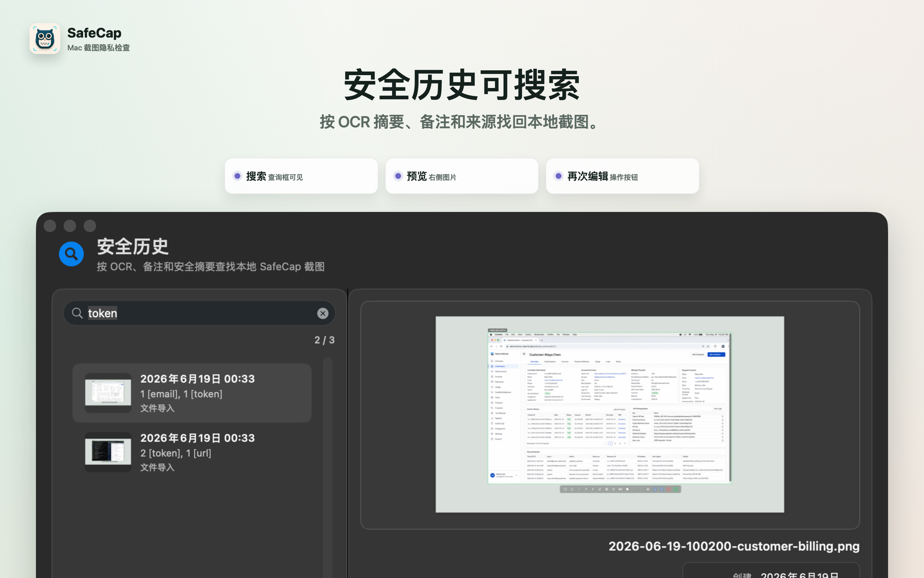This screenshot has width=924, height=578.
Task: Click the 文件导入 label of the second entry
Action: pos(157,468)
